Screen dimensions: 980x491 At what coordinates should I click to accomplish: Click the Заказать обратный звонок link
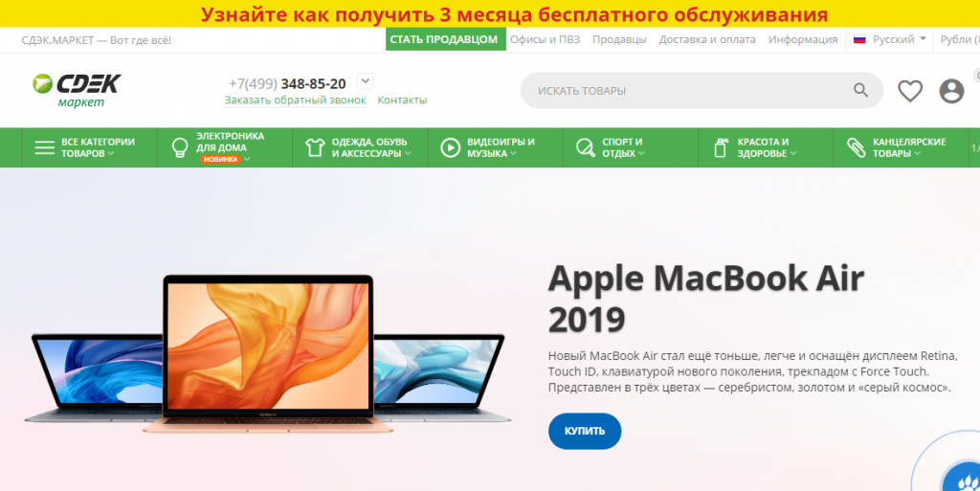(x=296, y=100)
